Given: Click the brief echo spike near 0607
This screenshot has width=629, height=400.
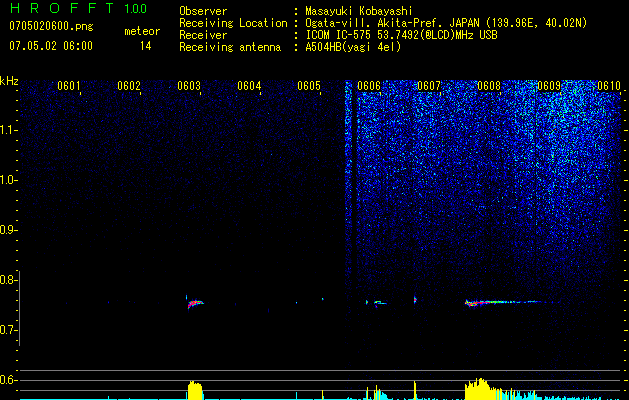Looking at the screenshot, I should tap(415, 300).
